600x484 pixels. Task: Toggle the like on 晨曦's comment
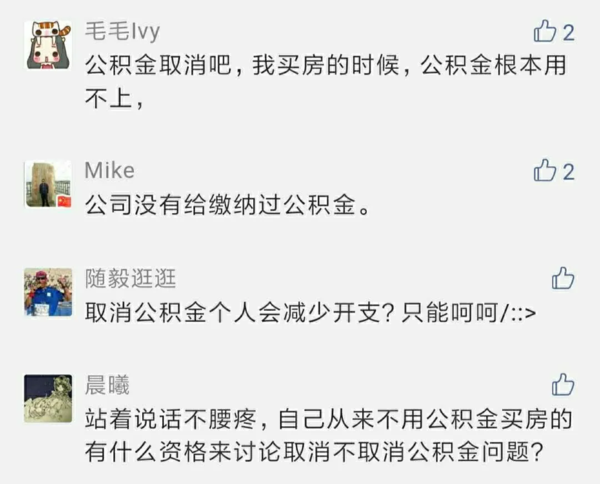pyautogui.click(x=563, y=385)
